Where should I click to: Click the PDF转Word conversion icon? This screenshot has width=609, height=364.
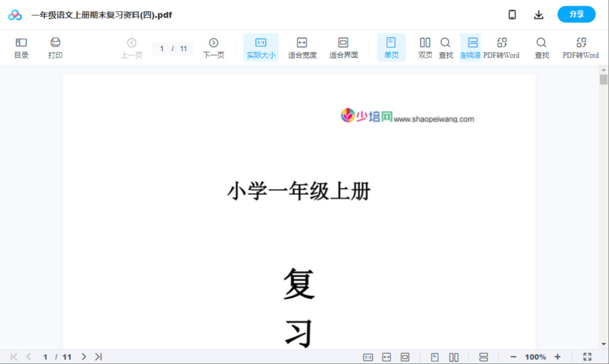[x=502, y=47]
